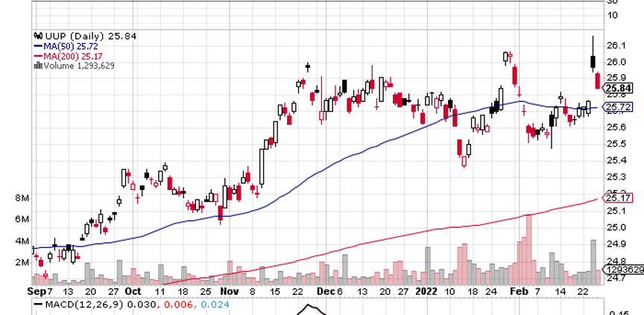This screenshot has width=644, height=315.
Task: Click the candlestick icon beside UUP (Daily)
Action: pos(38,36)
